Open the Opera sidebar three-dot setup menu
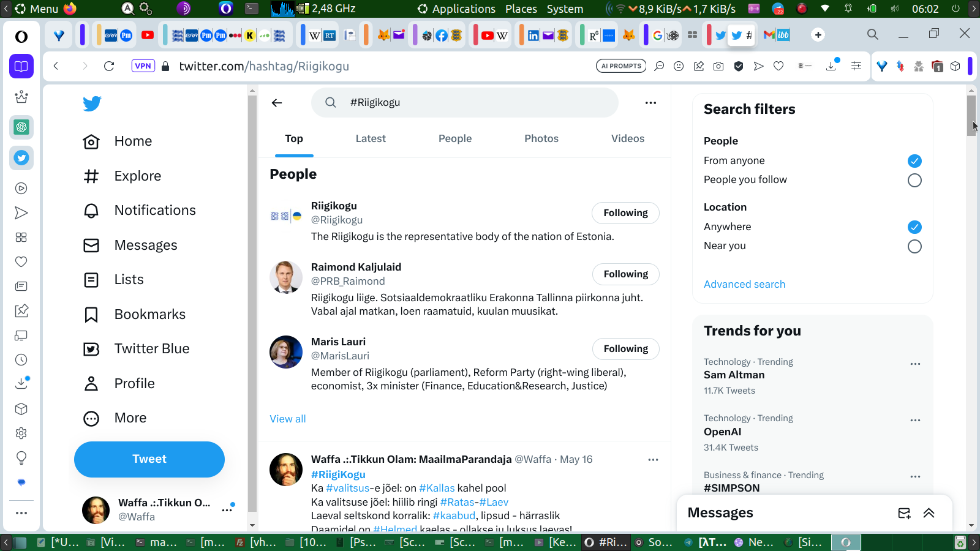The width and height of the screenshot is (980, 551). 21,513
